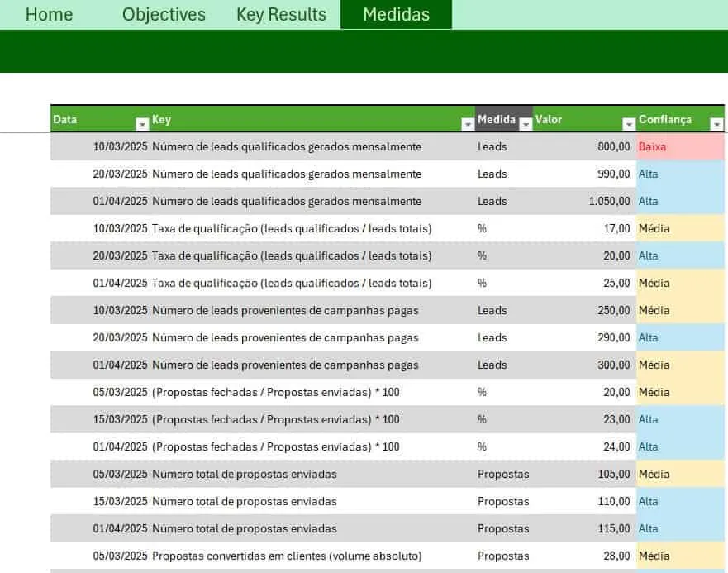Click Média confidence cell in 28,00 row
The width and height of the screenshot is (728, 573).
[680, 556]
